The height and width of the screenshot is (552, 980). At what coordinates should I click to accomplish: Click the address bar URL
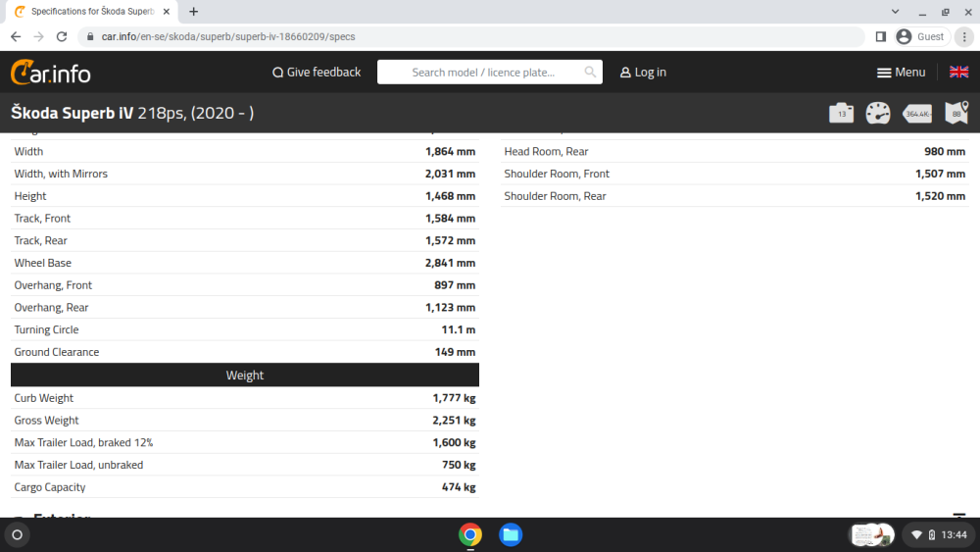(228, 37)
